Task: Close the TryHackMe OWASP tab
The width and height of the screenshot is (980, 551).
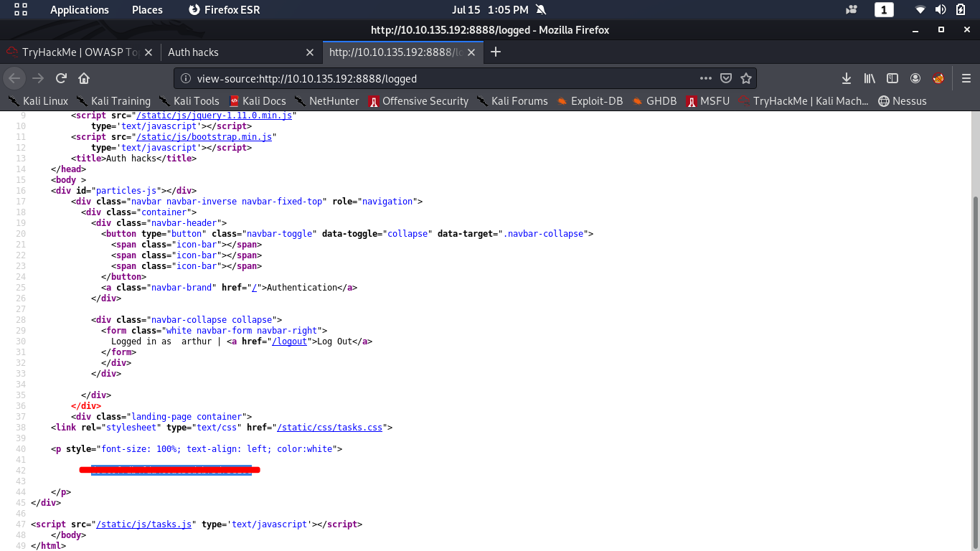Action: click(149, 52)
